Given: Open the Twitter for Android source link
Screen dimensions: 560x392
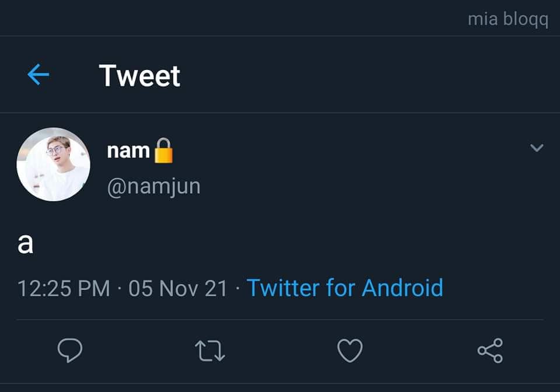Looking at the screenshot, I should coord(345,288).
